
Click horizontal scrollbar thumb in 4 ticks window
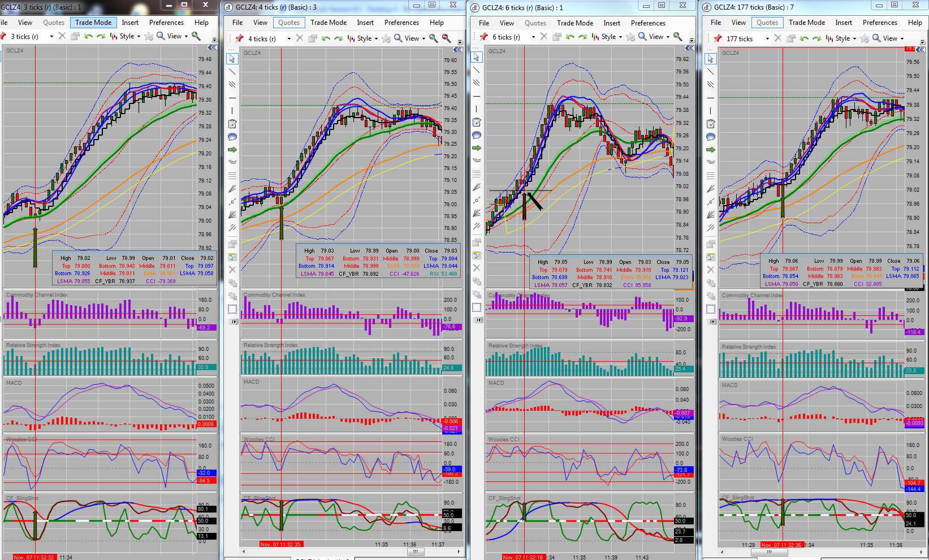(x=415, y=552)
